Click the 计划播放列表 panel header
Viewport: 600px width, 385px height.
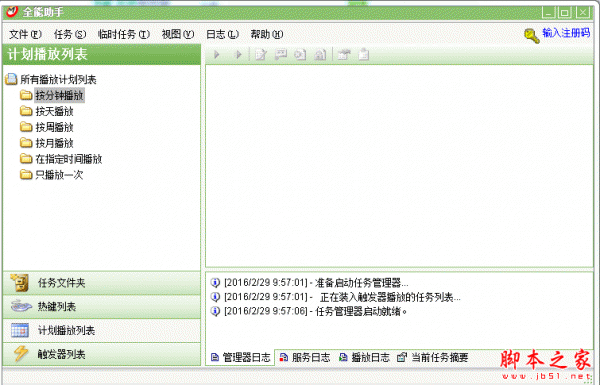pos(102,54)
